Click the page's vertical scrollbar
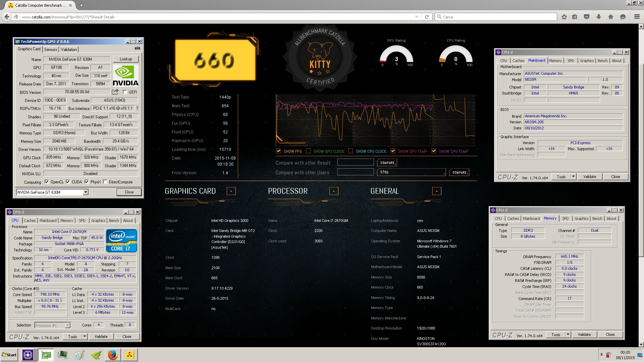644x362 pixels. tap(641, 185)
